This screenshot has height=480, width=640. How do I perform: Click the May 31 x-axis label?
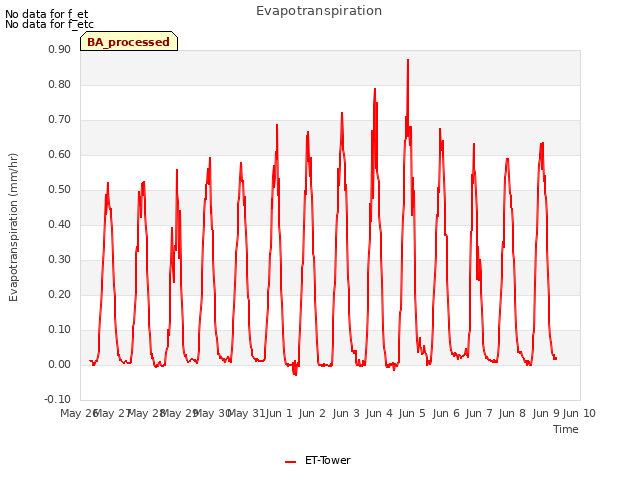click(247, 413)
